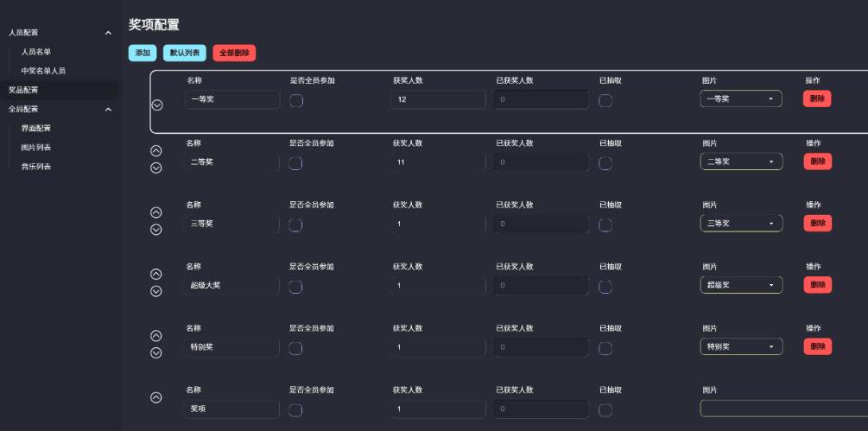Viewport: 868px width, 431px height.
Task: Move 二等奖 row up with arrow
Action: [156, 149]
